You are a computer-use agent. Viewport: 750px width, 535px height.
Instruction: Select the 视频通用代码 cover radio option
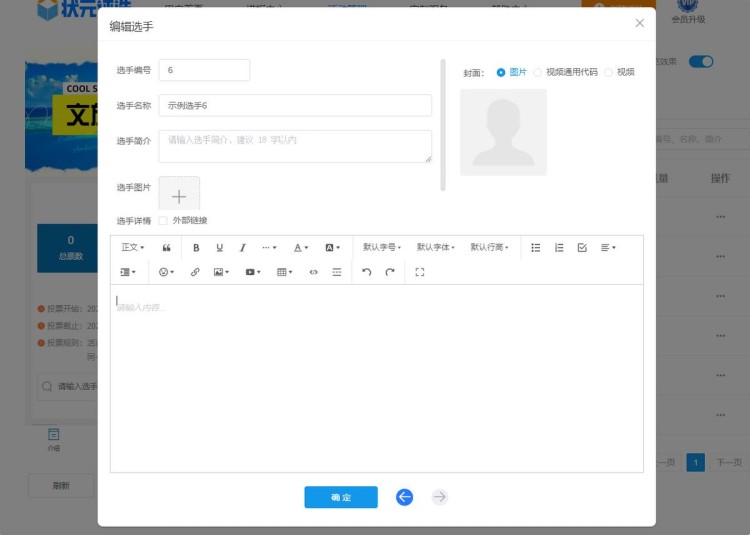pyautogui.click(x=538, y=72)
